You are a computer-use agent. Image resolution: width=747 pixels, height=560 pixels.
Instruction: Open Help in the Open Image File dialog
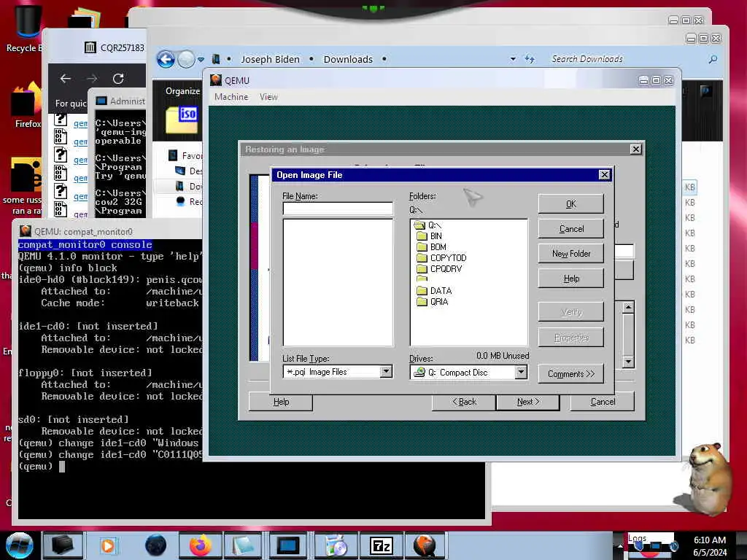coord(570,278)
